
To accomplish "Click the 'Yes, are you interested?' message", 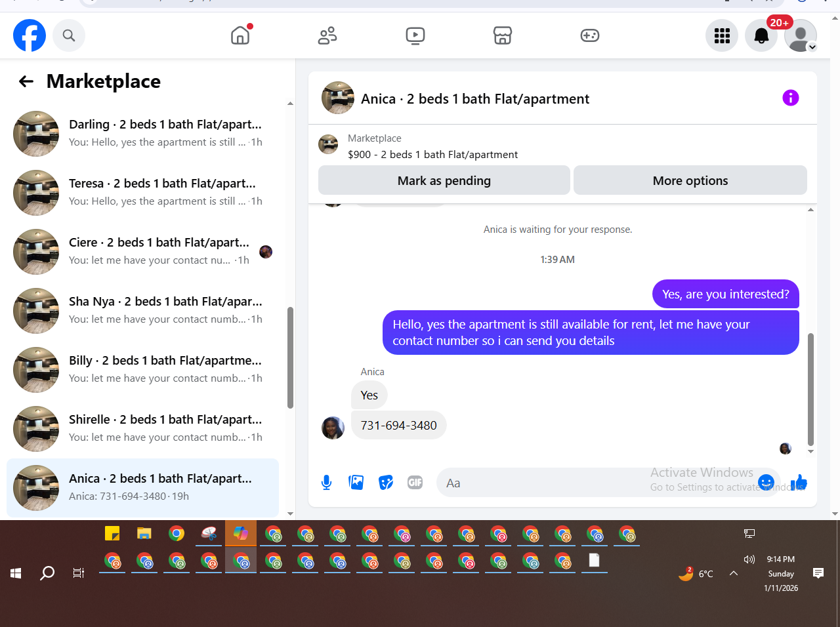I will 726,294.
